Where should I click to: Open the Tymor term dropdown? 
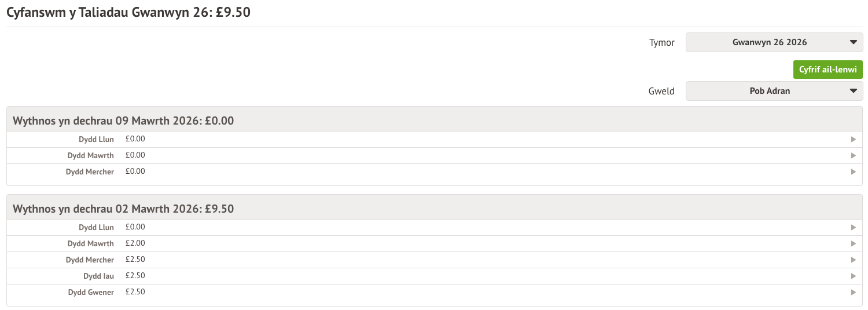pyautogui.click(x=774, y=42)
